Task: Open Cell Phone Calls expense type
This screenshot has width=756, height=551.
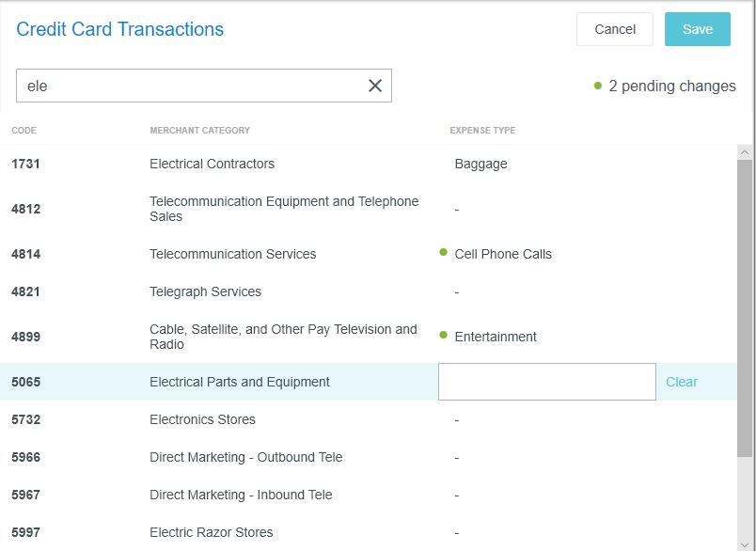Action: [x=503, y=254]
